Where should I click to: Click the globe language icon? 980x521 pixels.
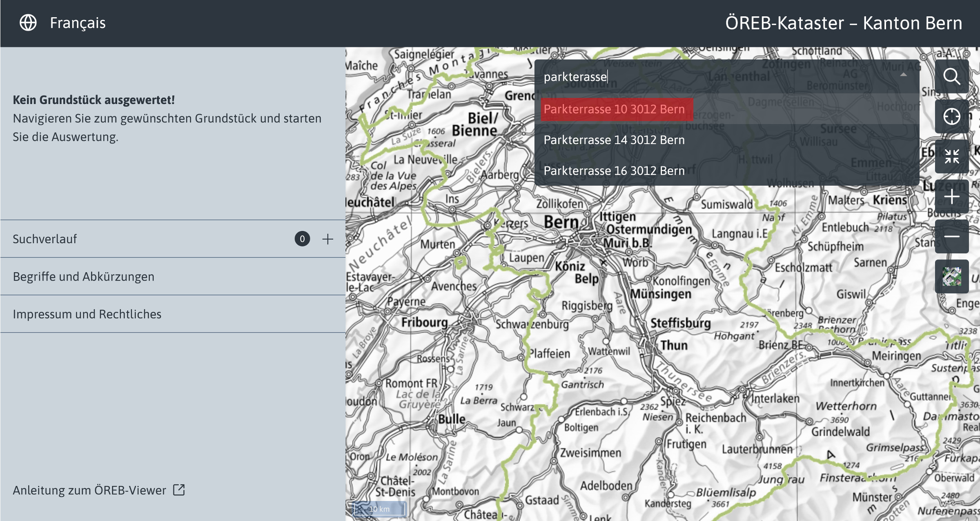pyautogui.click(x=28, y=23)
